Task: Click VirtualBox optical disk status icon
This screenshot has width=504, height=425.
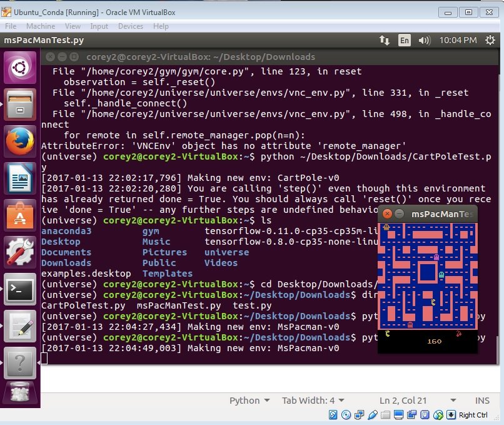Action: [346, 415]
